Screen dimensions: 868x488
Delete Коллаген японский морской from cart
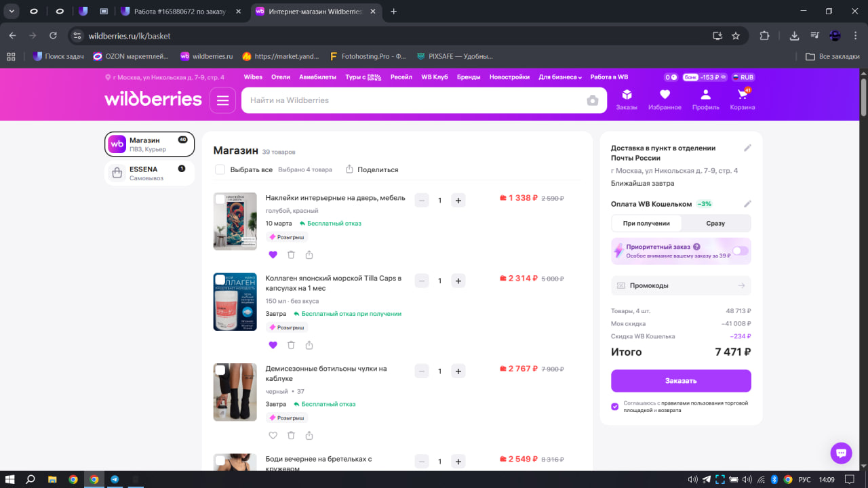(x=291, y=345)
